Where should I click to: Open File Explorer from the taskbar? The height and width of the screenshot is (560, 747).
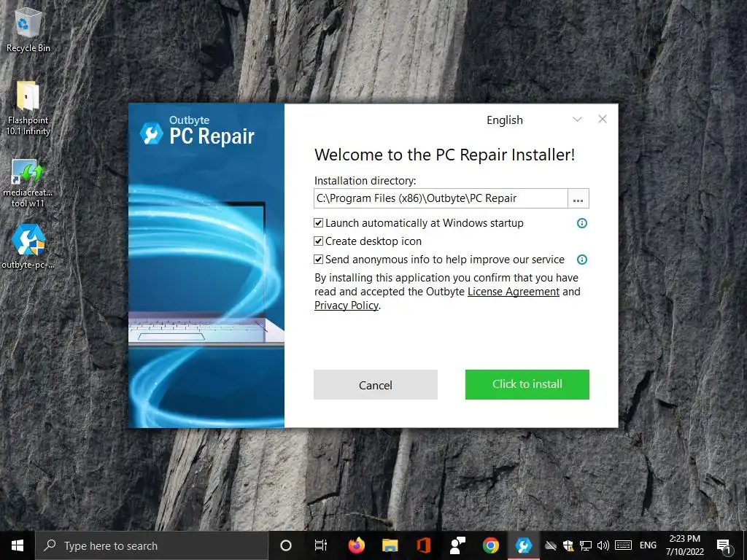point(390,545)
